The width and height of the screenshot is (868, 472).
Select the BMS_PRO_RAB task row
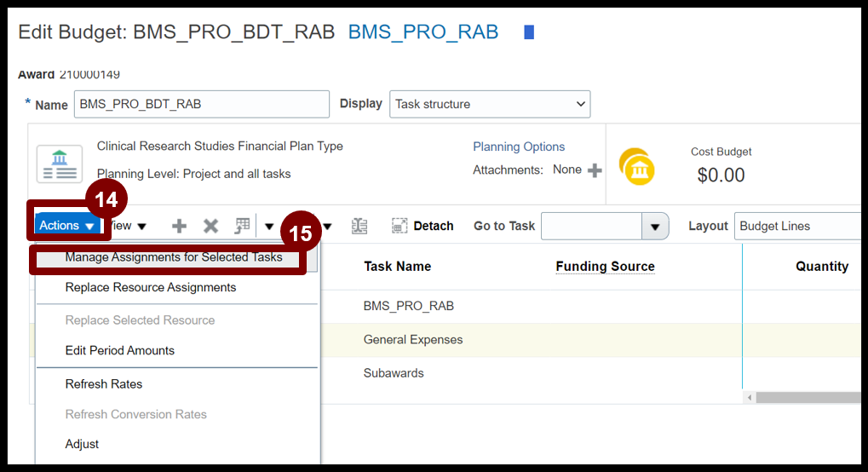click(409, 306)
